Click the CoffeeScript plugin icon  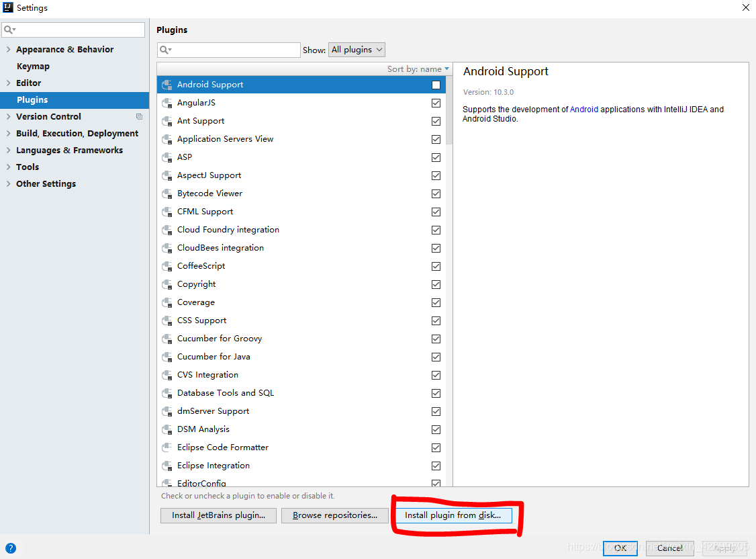167,266
